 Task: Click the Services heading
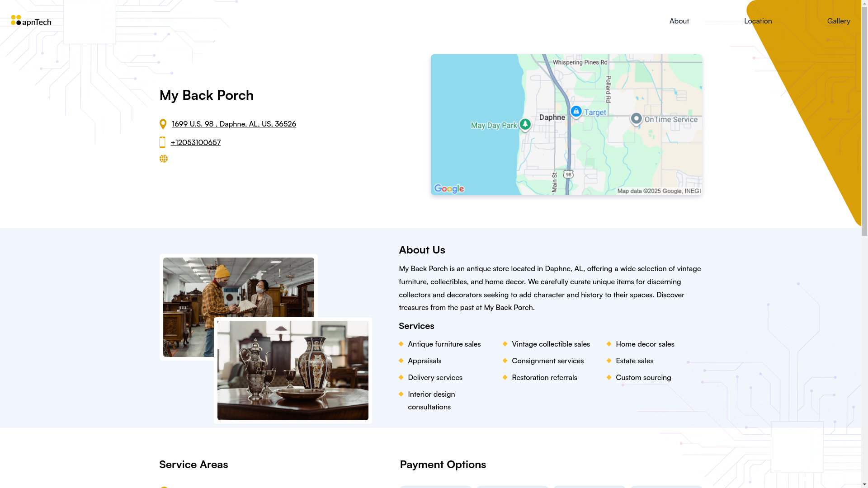click(x=416, y=326)
